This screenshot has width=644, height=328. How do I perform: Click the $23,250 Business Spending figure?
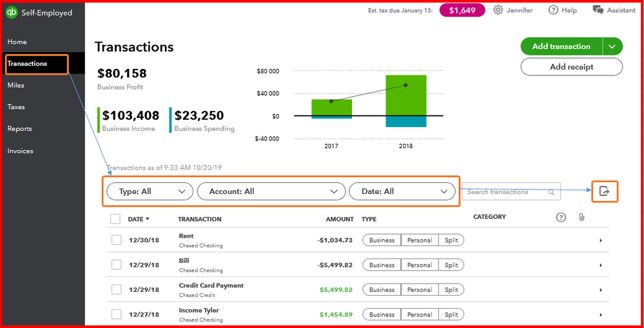[199, 115]
